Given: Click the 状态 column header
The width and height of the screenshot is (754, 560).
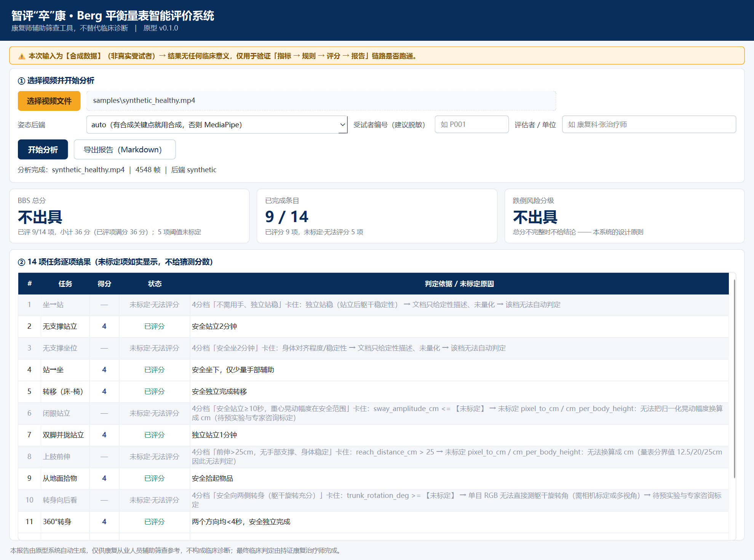Looking at the screenshot, I should [x=155, y=283].
